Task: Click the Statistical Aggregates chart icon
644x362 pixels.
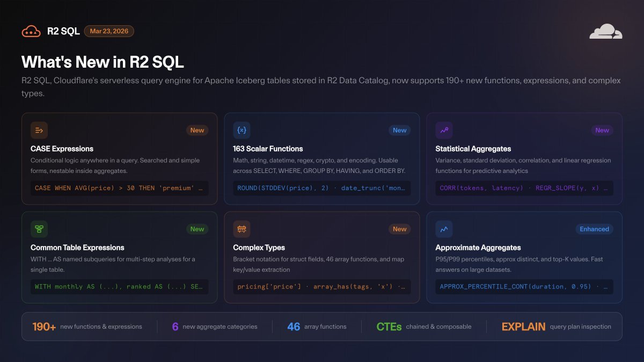Action: coord(444,130)
